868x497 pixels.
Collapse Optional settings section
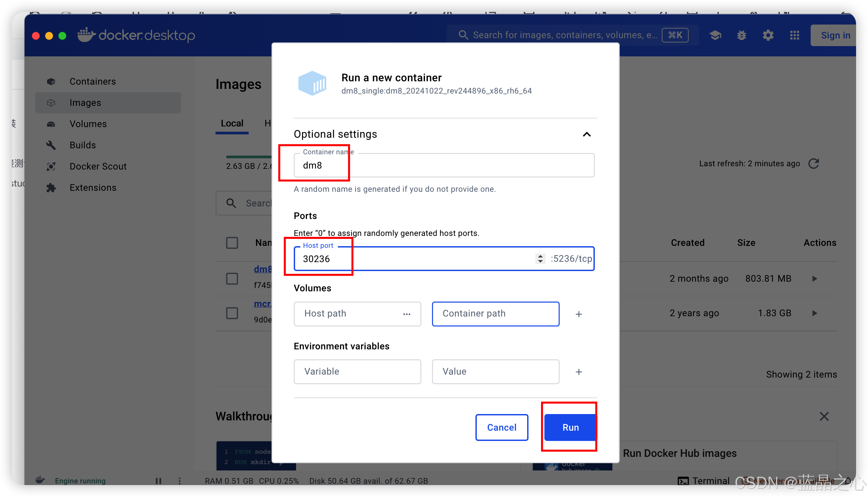587,134
